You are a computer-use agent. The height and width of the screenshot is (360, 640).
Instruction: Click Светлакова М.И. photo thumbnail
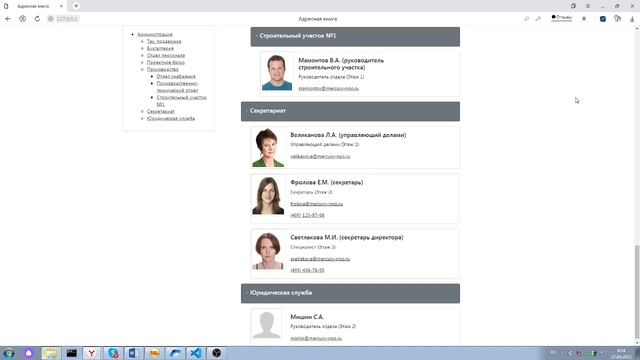[x=268, y=251]
